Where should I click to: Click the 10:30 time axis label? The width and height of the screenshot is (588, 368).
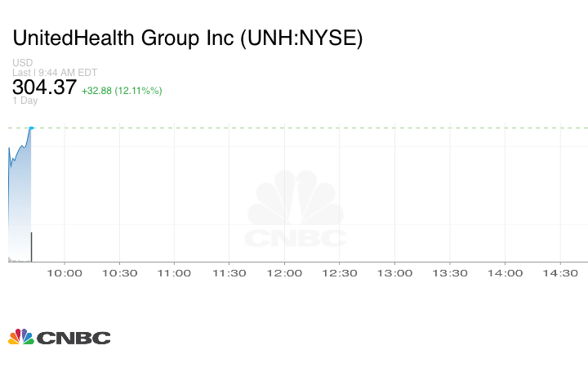point(119,273)
